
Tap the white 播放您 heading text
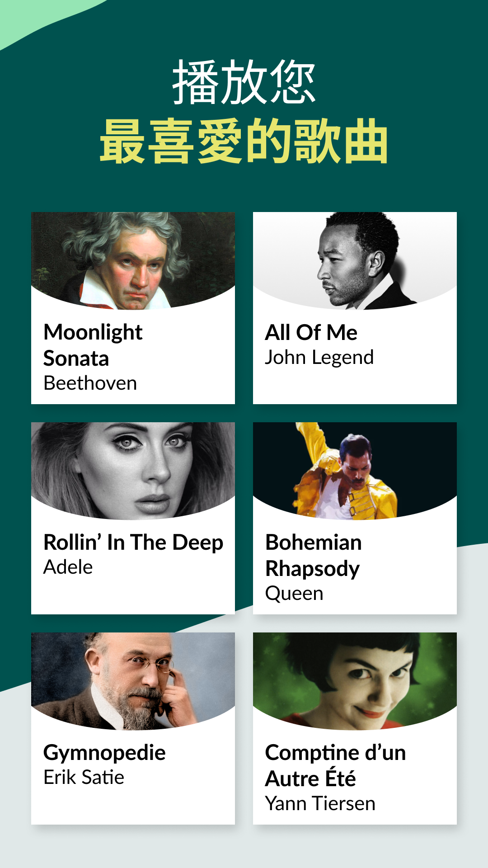pyautogui.click(x=244, y=82)
